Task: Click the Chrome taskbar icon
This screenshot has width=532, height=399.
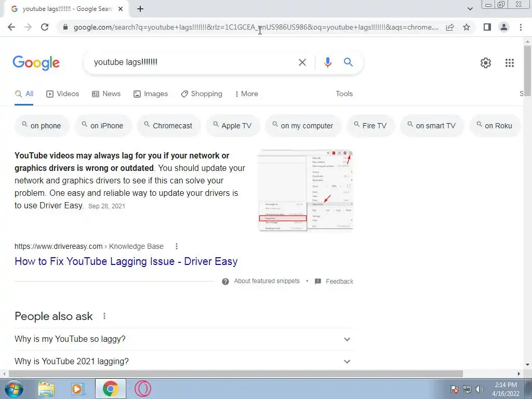Action: [x=110, y=389]
